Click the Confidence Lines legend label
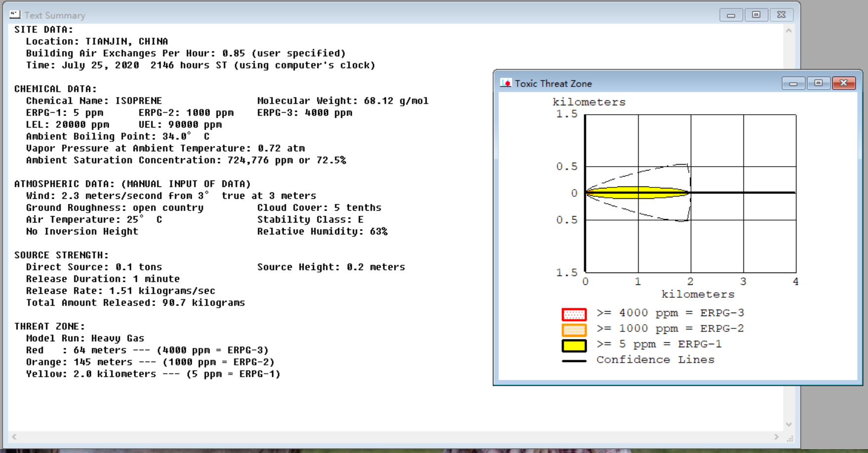 pyautogui.click(x=655, y=360)
